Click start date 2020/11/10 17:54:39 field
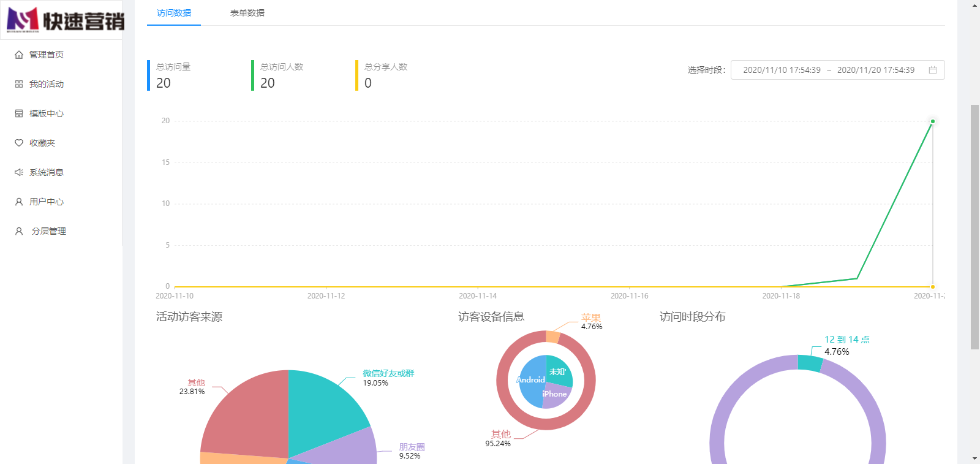 [x=782, y=70]
